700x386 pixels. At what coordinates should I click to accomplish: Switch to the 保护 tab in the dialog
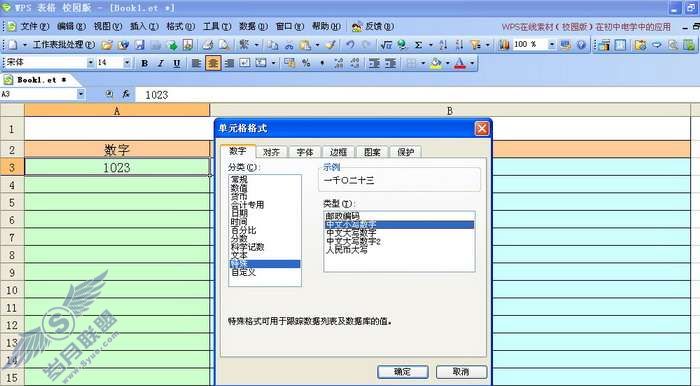pyautogui.click(x=405, y=152)
